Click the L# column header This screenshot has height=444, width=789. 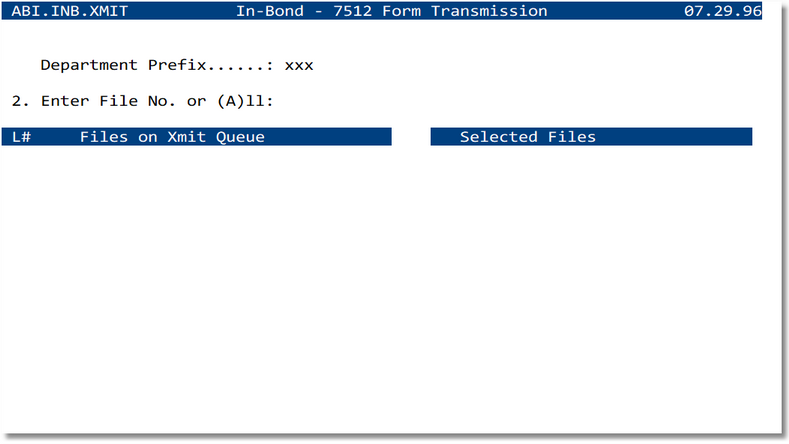click(21, 136)
